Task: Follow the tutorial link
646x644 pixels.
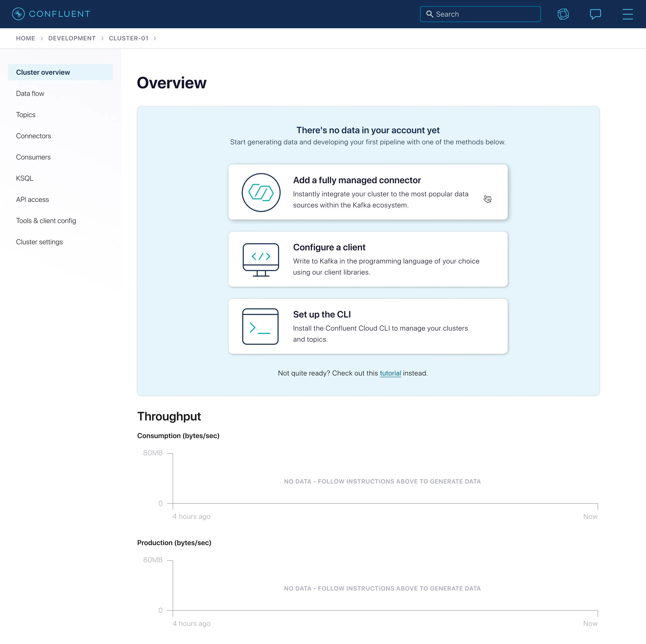Action: click(390, 373)
